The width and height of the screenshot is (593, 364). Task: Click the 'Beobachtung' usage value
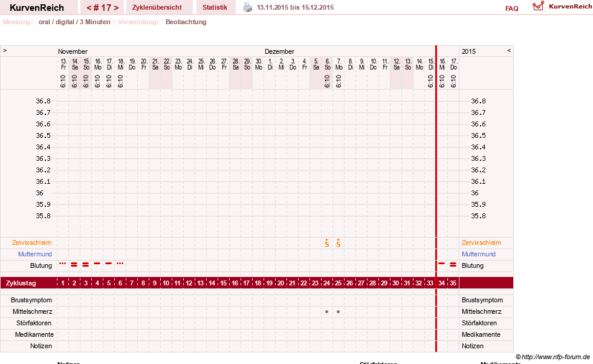[x=186, y=22]
